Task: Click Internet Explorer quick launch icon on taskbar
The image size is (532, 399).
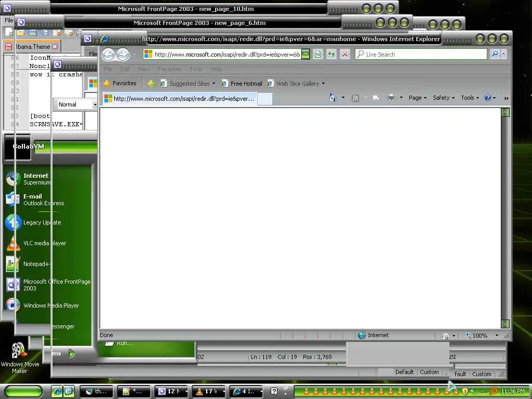Action: (x=57, y=391)
